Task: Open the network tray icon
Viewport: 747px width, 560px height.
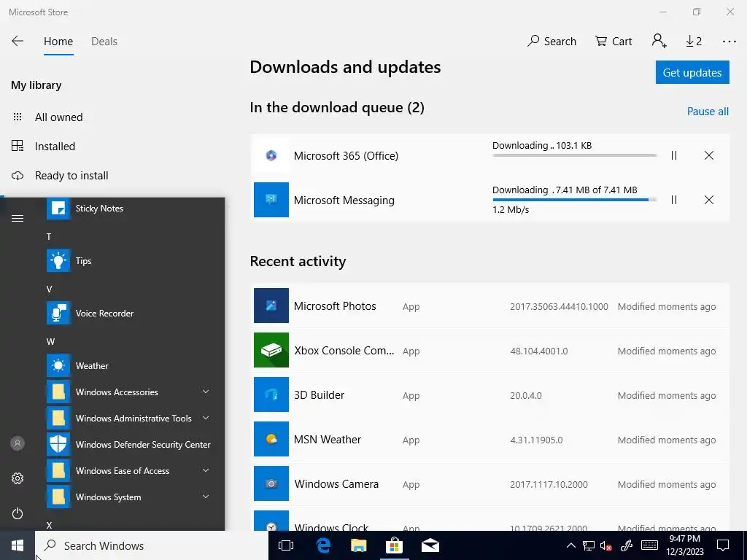Action: coord(589,545)
